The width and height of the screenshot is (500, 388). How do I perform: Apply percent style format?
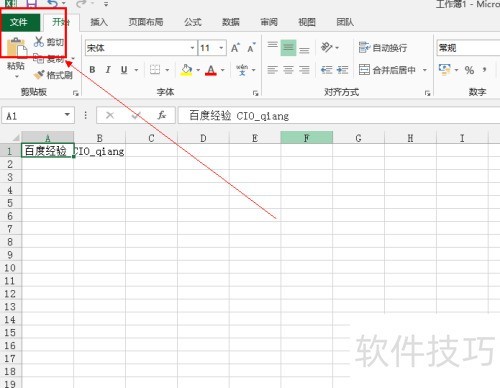[x=469, y=70]
